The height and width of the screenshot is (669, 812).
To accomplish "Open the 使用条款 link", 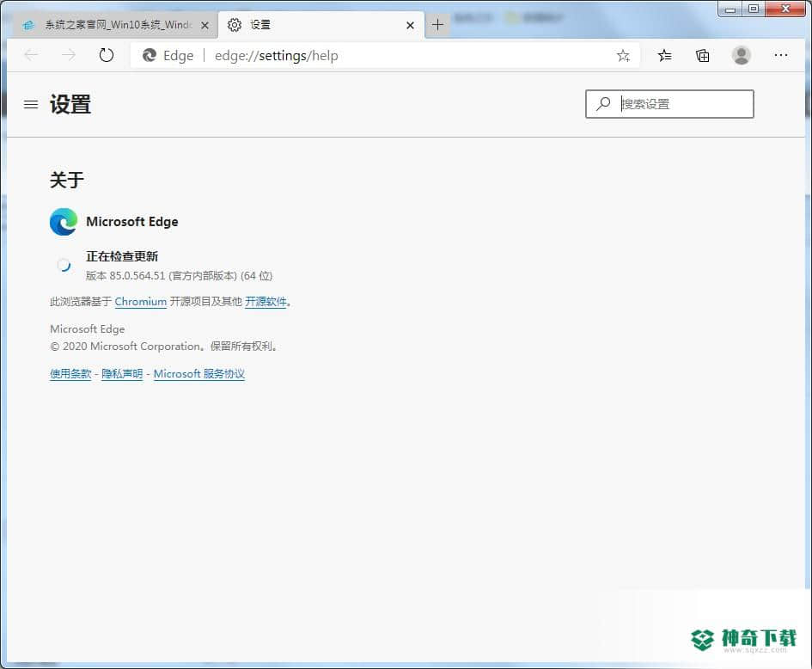I will (70, 373).
